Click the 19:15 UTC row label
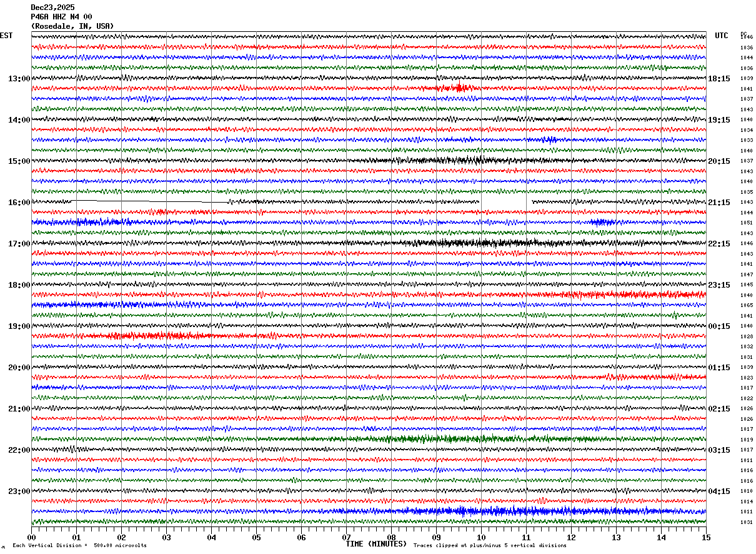 719,120
